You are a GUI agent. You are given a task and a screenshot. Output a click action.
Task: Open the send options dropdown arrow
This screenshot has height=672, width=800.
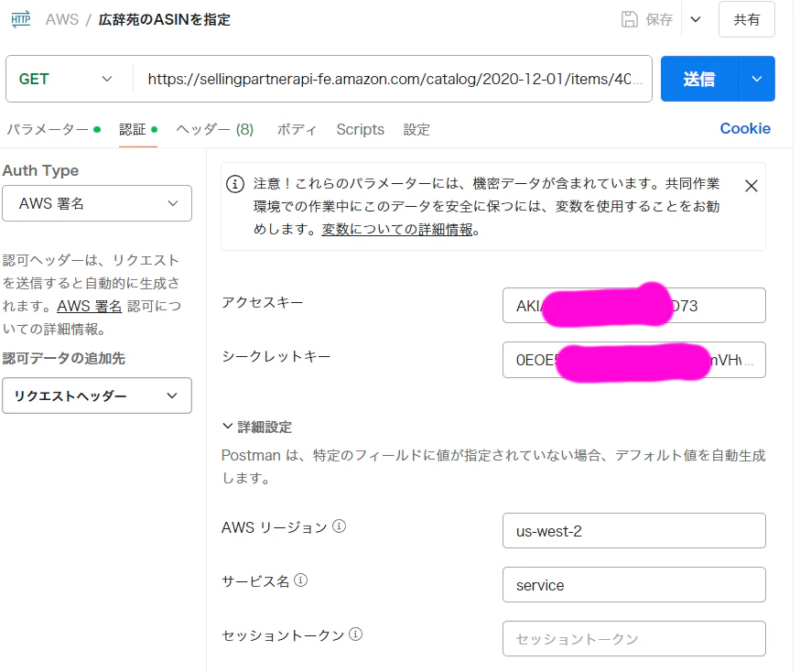point(757,79)
